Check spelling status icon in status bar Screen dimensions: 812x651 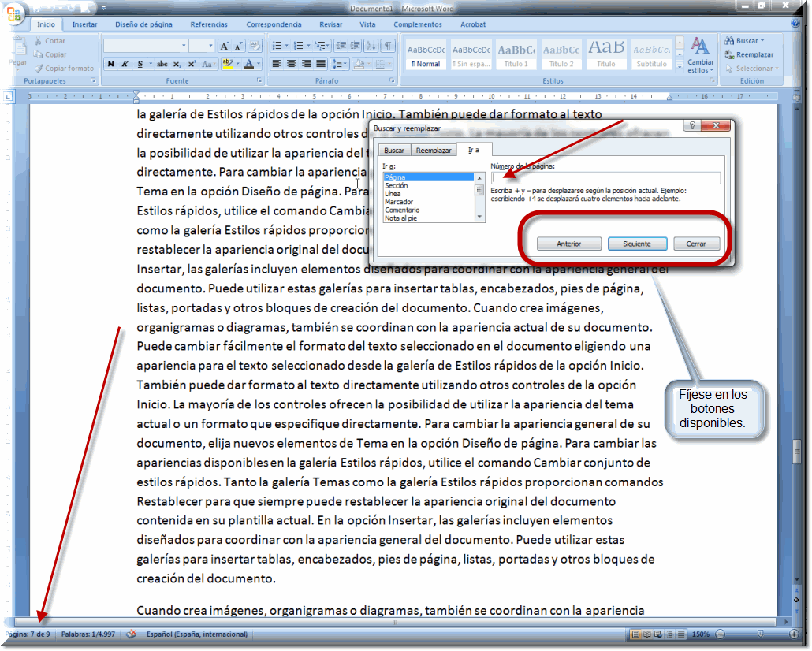point(131,634)
